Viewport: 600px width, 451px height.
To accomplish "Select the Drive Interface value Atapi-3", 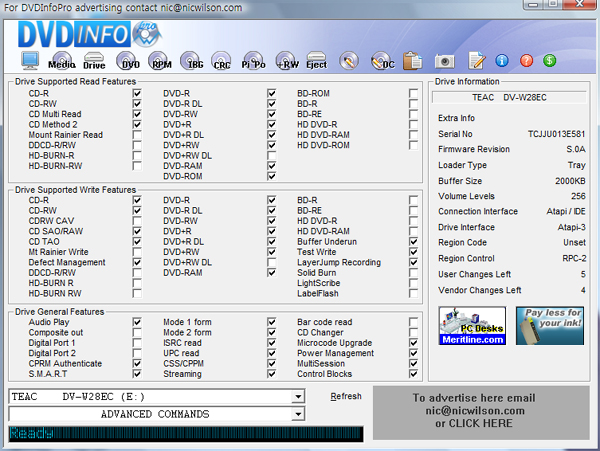I will (571, 227).
